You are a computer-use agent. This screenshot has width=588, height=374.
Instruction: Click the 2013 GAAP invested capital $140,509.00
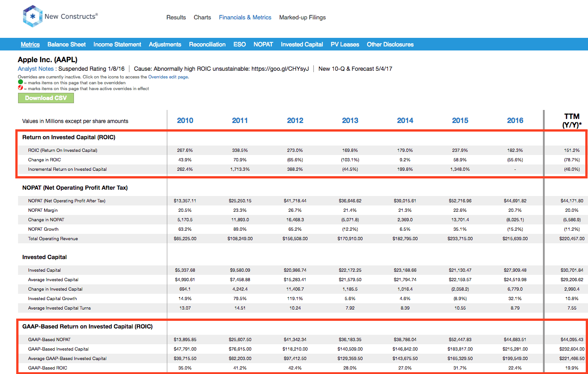coord(350,349)
